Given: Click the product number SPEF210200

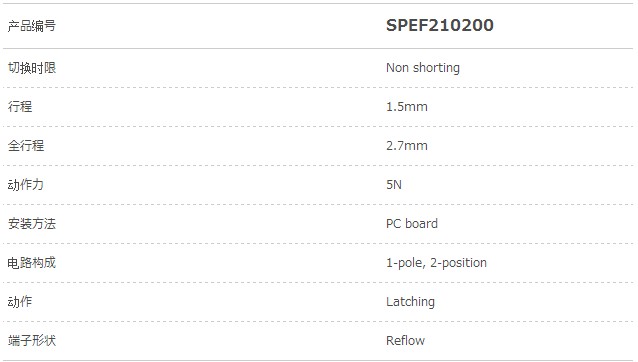Looking at the screenshot, I should click(439, 25).
